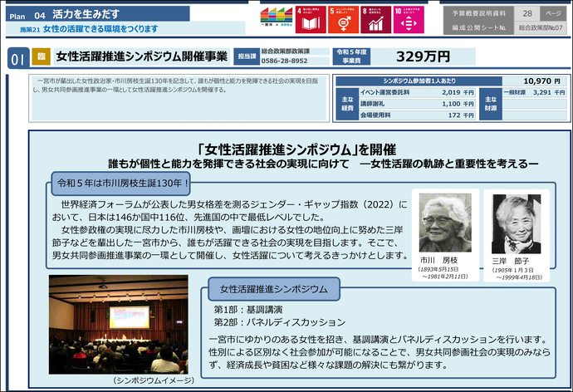Click the 講師謝礼 row

pos(417,104)
